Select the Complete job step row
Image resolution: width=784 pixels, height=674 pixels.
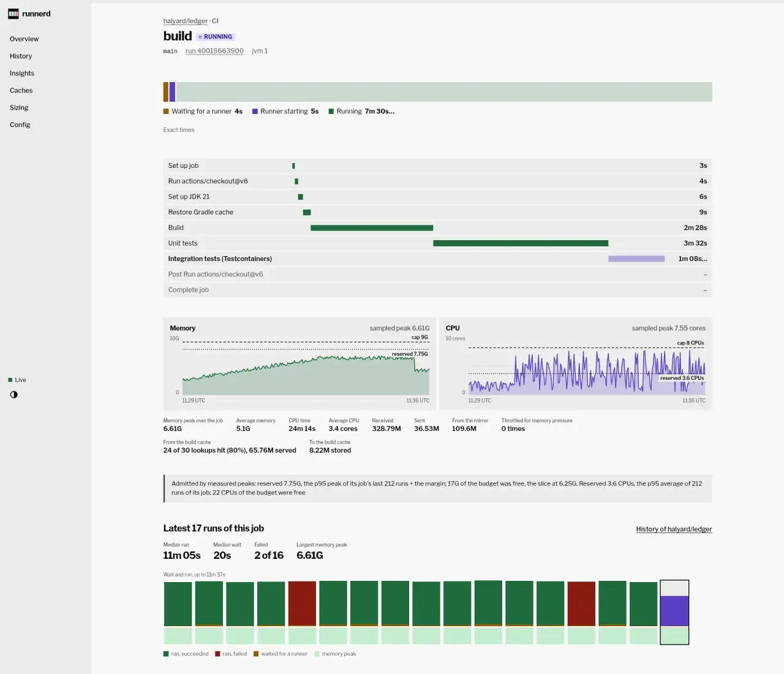point(437,290)
